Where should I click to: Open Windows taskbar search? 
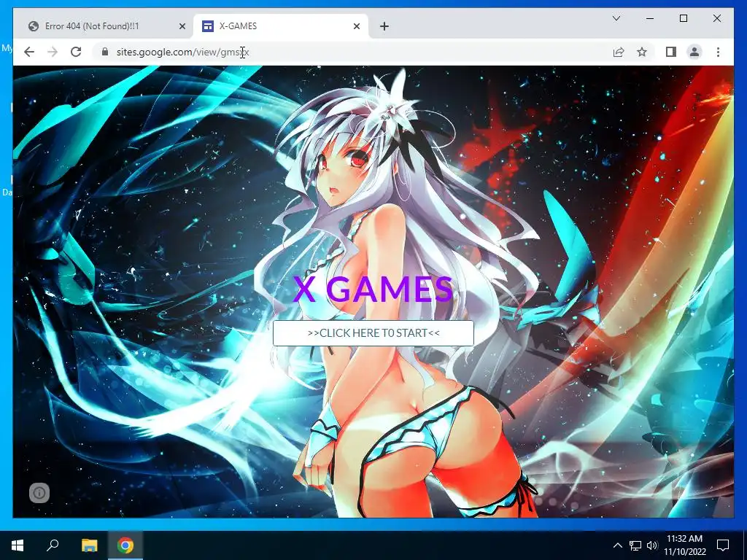tap(53, 545)
